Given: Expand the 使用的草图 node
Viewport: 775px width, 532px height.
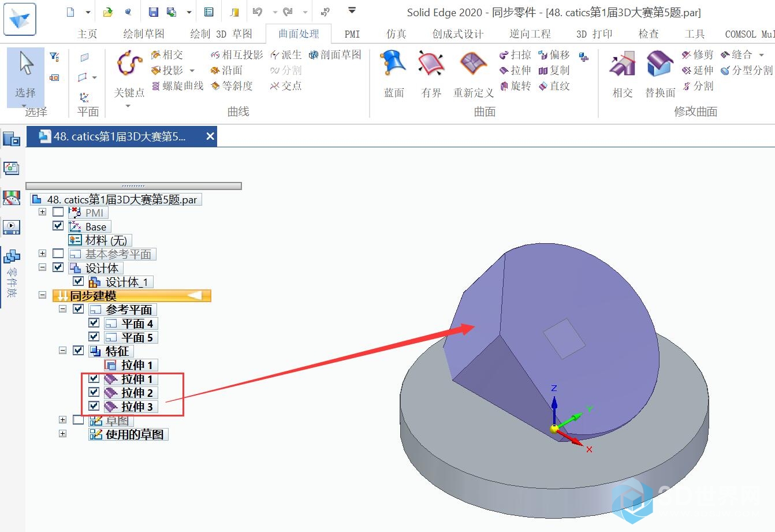Looking at the screenshot, I should click(63, 434).
